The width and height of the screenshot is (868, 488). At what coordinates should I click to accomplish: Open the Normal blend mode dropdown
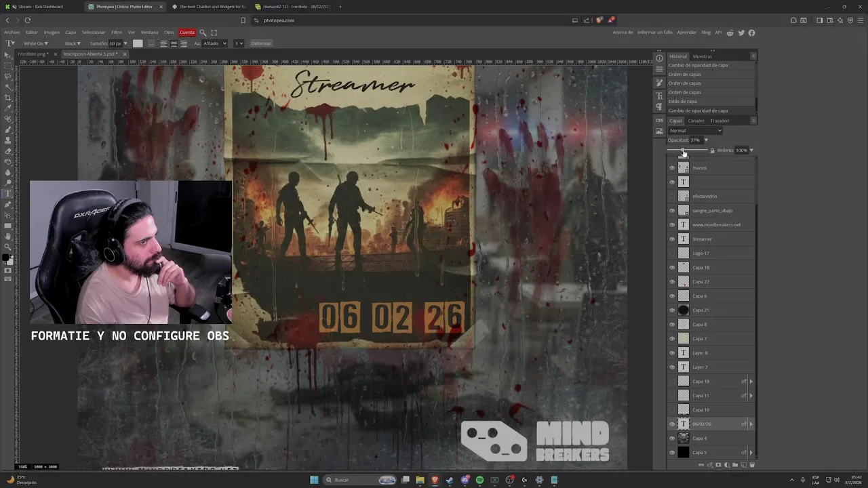pyautogui.click(x=695, y=131)
